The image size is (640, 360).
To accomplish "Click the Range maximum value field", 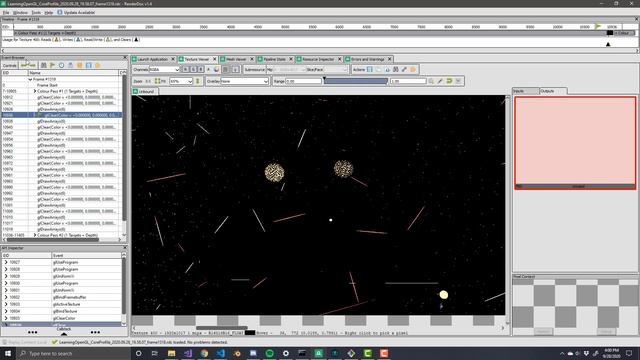I will tap(408, 81).
